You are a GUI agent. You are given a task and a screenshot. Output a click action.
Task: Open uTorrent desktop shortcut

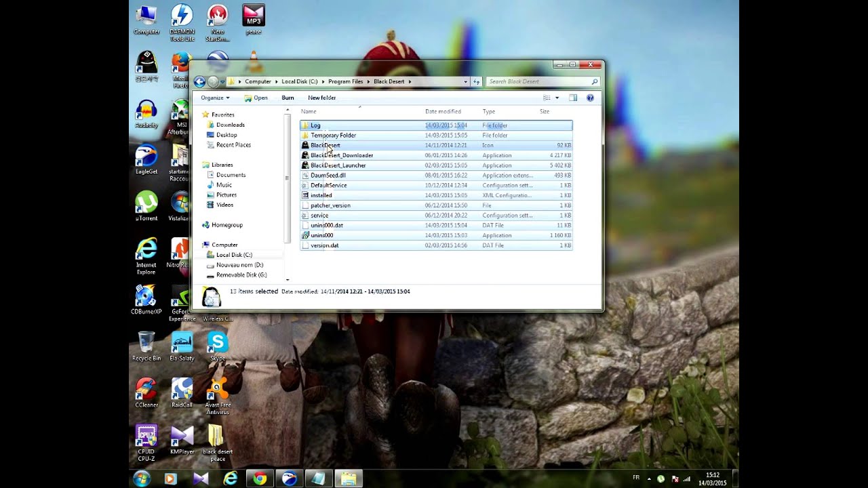tap(146, 207)
